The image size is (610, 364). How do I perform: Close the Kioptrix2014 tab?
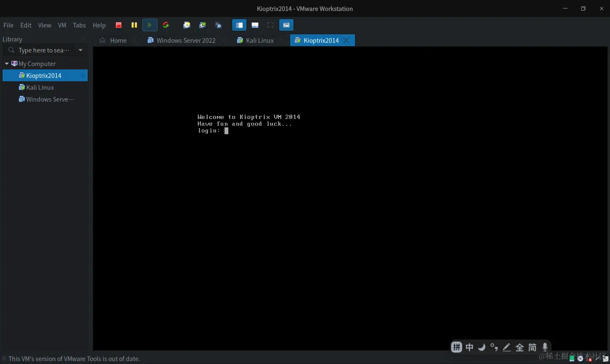(x=346, y=40)
